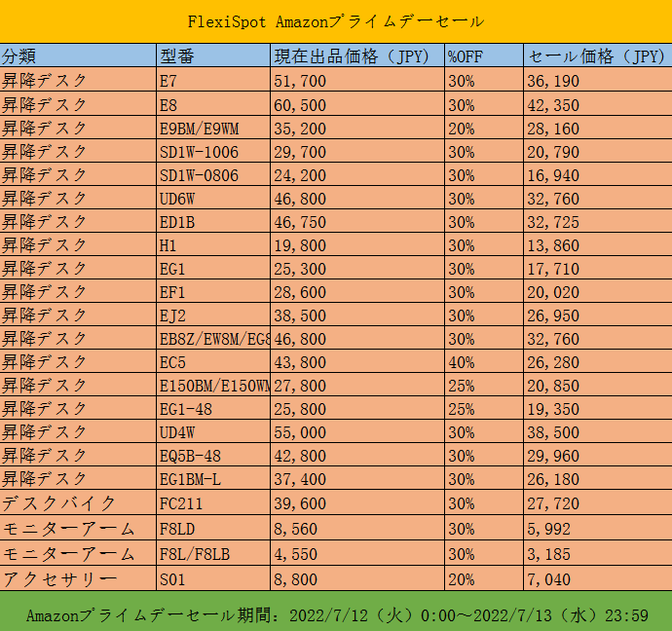Select price cell 46,750
Screen dimensions: 672x631
coord(357,221)
